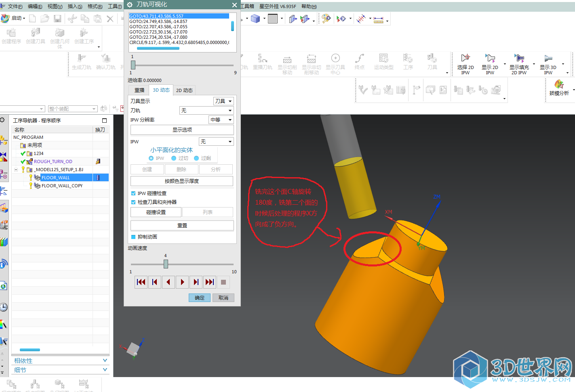Click the 动画速度 slider handle
Image resolution: width=575 pixels, height=392 pixels.
pos(166,264)
